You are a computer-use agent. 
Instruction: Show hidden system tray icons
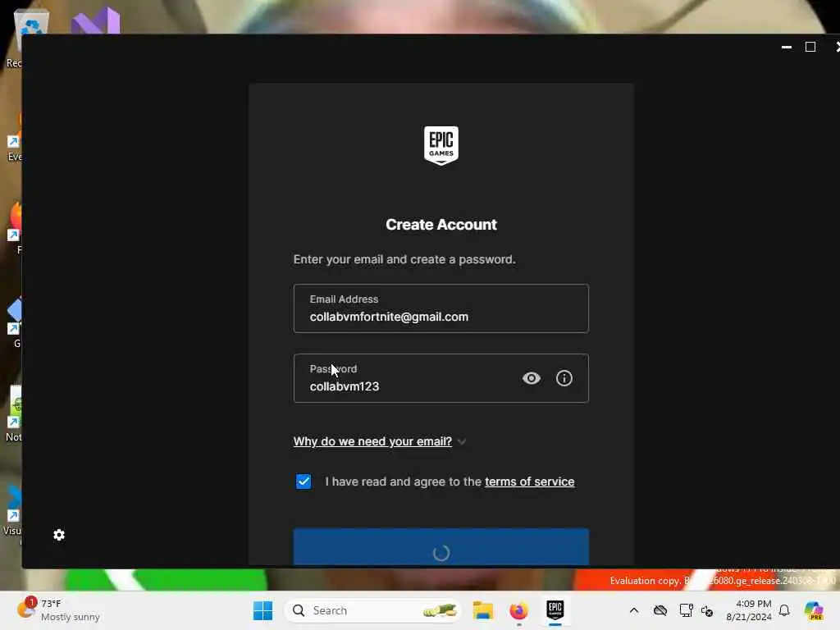[634, 610]
